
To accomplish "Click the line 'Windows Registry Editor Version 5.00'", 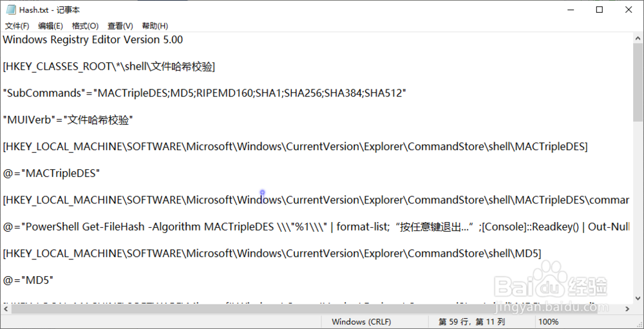I will click(93, 40).
